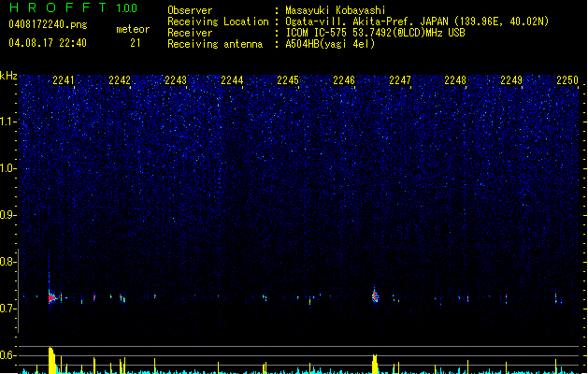This screenshot has height=374, width=588.
Task: Click the strong meteor echo near 2241
Action: (51, 298)
